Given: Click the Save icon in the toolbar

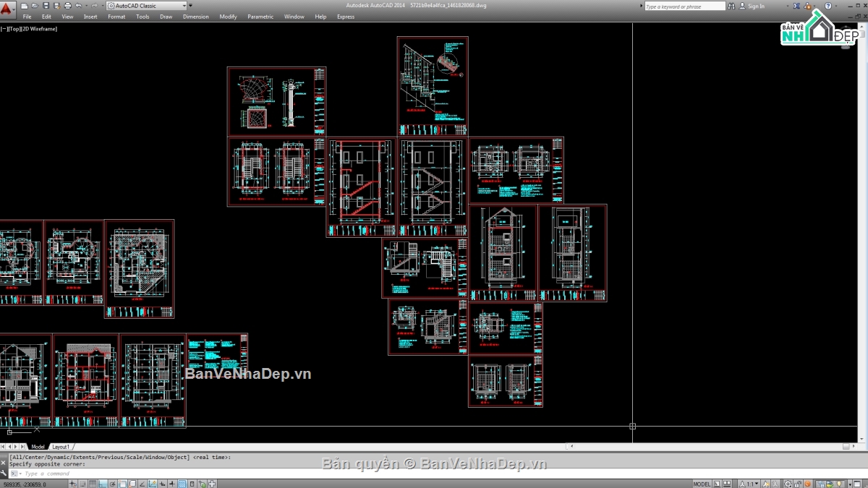Looking at the screenshot, I should pyautogui.click(x=46, y=5).
